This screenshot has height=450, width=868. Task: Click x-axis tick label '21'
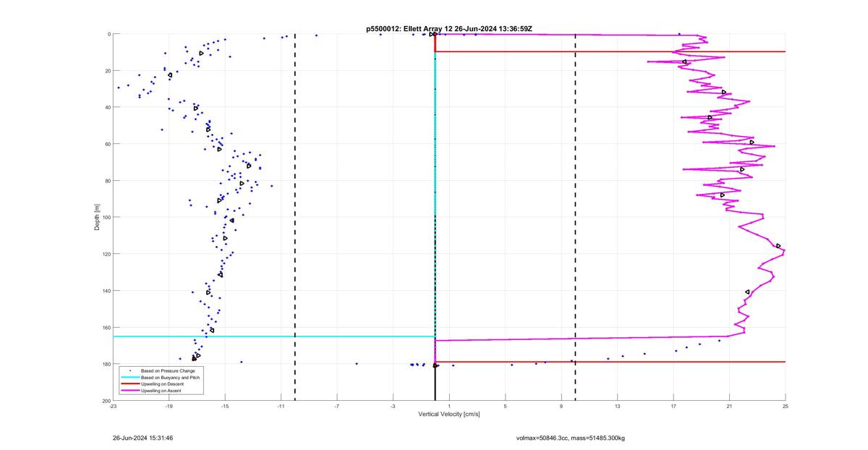729,407
